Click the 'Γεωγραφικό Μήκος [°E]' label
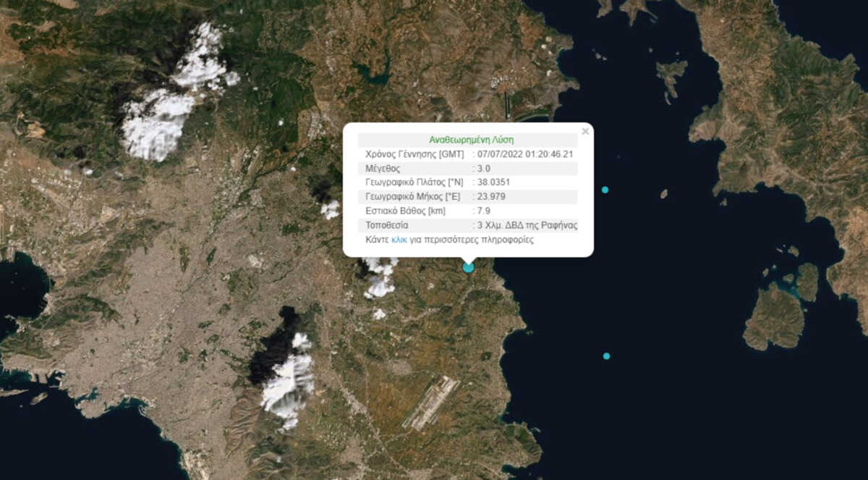The image size is (868, 480). click(414, 197)
